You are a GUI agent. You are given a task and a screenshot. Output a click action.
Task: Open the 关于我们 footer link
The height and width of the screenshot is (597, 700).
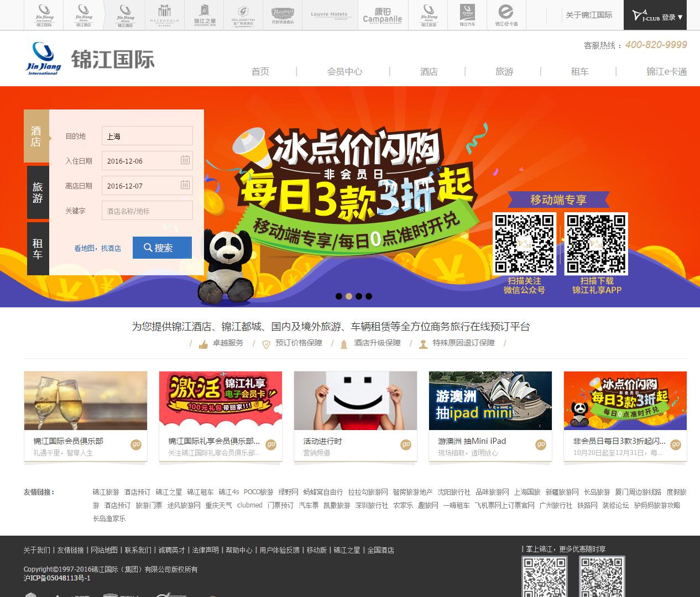[36, 550]
